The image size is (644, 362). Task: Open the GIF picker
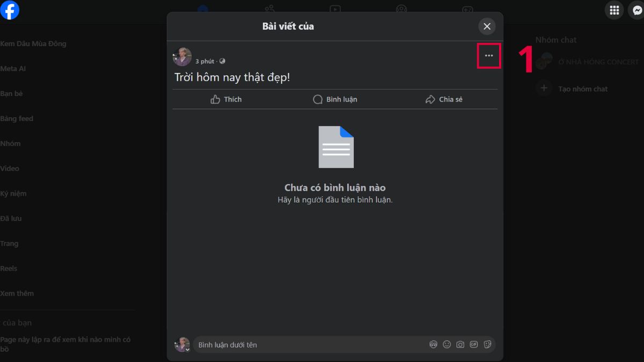point(474,345)
